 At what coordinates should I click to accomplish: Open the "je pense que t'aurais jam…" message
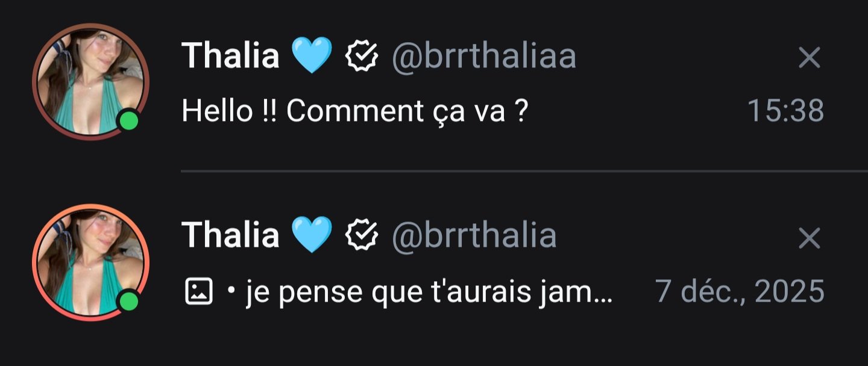click(429, 291)
